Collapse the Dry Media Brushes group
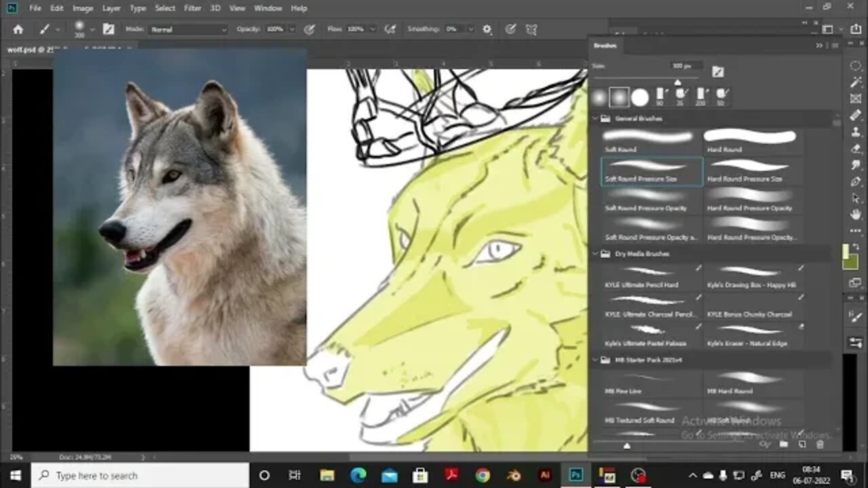 point(596,253)
